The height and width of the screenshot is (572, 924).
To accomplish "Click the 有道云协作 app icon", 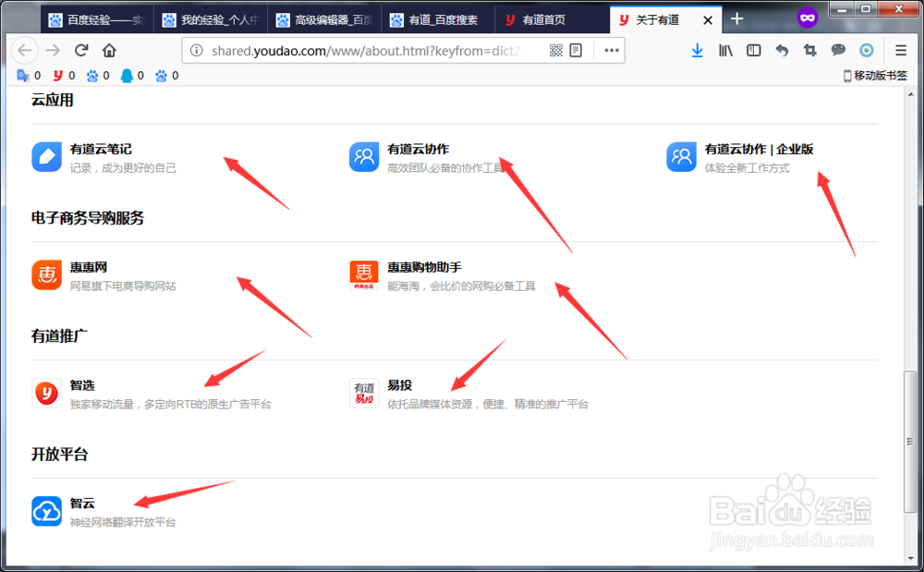I will [x=364, y=157].
